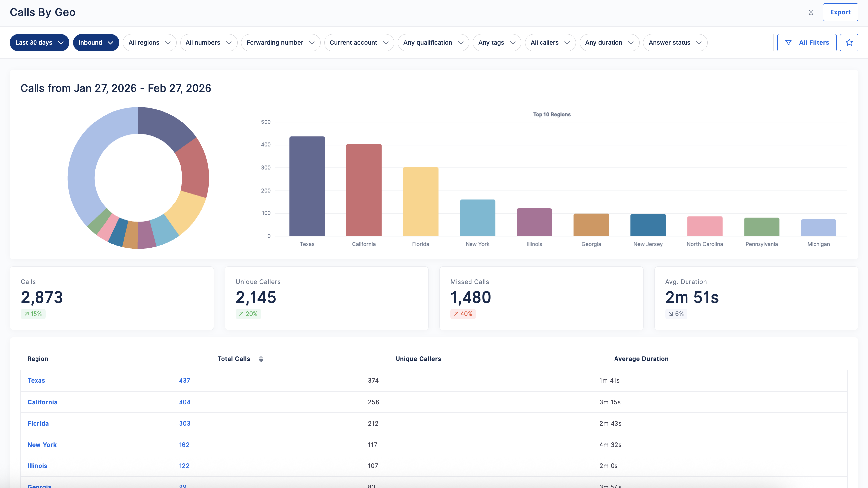Click the 20% unique callers trend badge
Viewport: 868px width, 488px height.
click(248, 314)
